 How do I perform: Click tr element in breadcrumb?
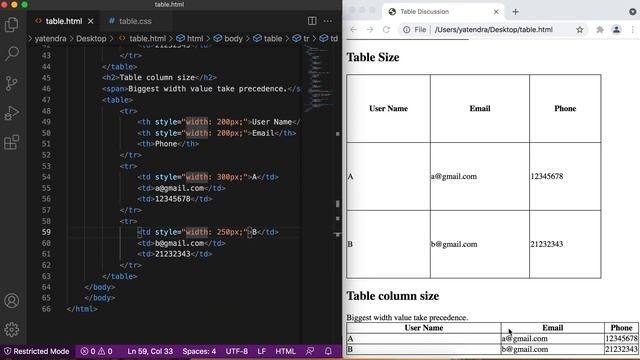click(x=301, y=38)
